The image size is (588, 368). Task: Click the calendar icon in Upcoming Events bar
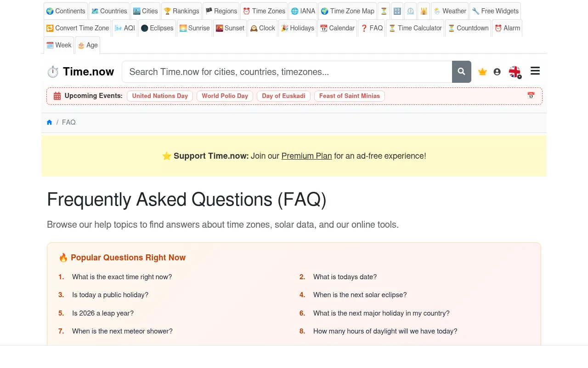(x=531, y=96)
